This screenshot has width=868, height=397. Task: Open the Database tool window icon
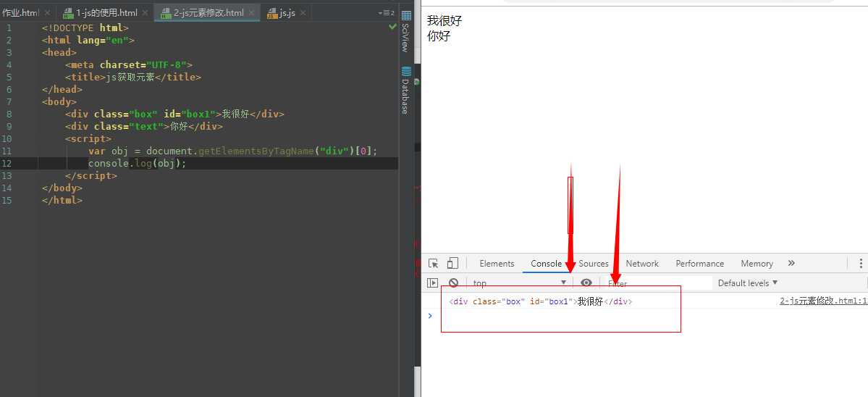tap(406, 72)
